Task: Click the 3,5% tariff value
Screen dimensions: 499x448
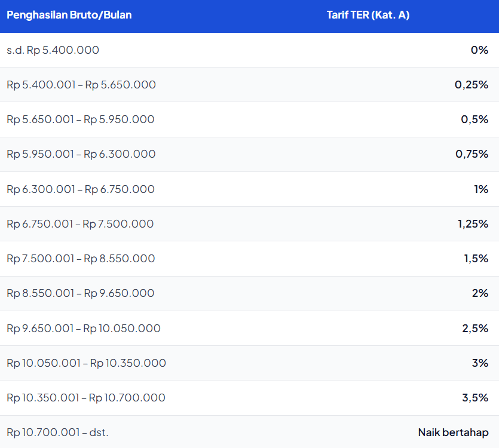Action: tap(475, 397)
